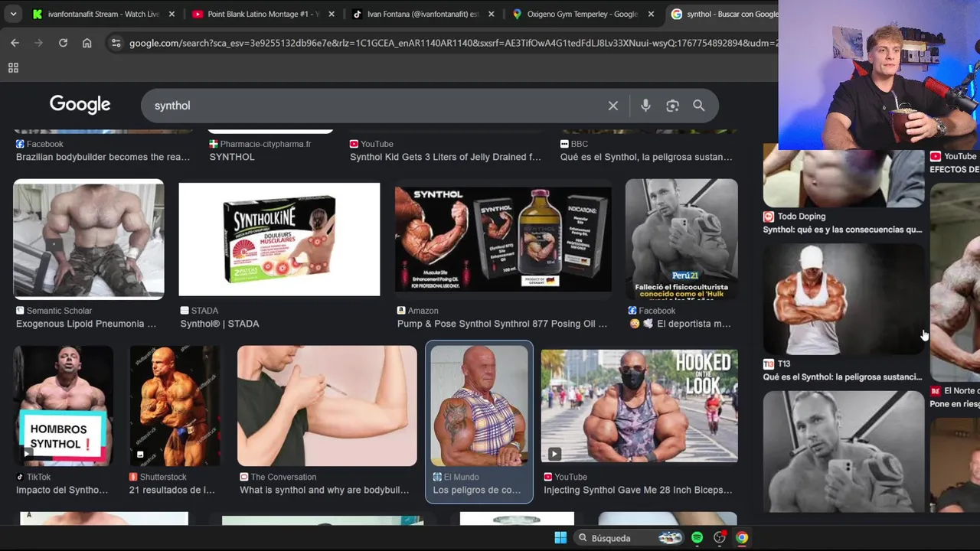This screenshot has width=980, height=551.
Task: Clear the synthol search query
Action: coord(612,106)
